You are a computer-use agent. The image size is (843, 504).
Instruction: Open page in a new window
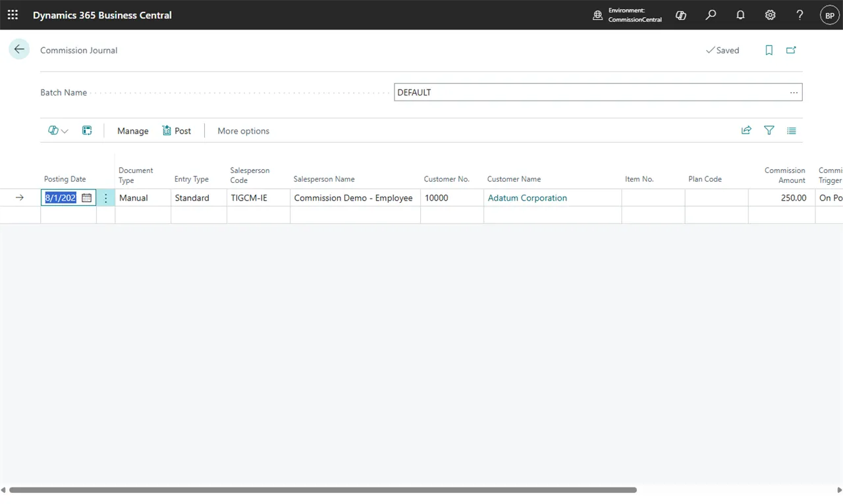tap(791, 50)
